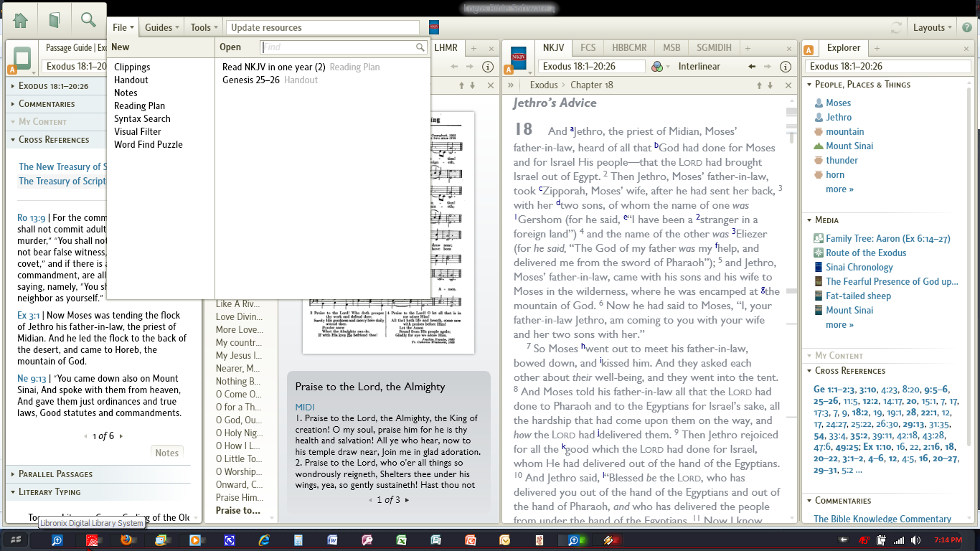980x551 pixels.
Task: Create new Notes document
Action: [126, 93]
